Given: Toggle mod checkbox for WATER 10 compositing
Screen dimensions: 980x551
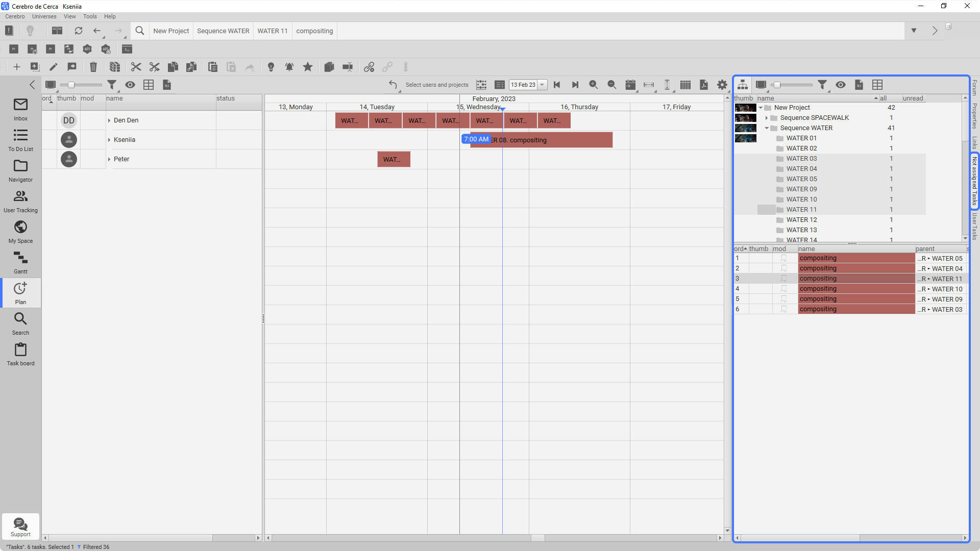Looking at the screenshot, I should (783, 289).
